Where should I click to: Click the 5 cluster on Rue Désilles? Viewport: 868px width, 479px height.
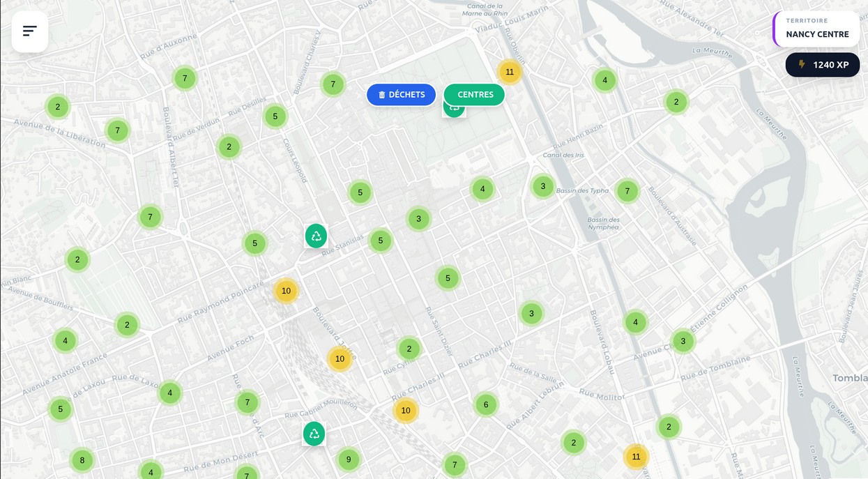[x=275, y=116]
